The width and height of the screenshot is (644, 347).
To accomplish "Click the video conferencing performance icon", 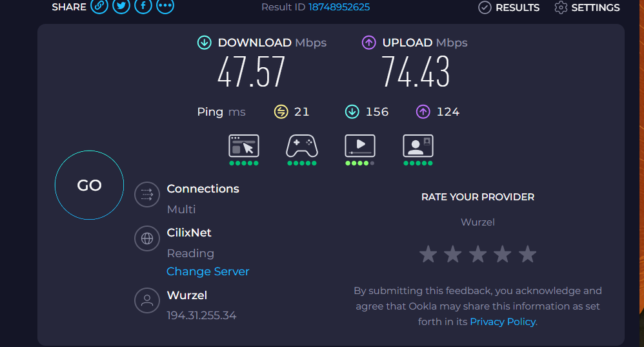I will (418, 146).
